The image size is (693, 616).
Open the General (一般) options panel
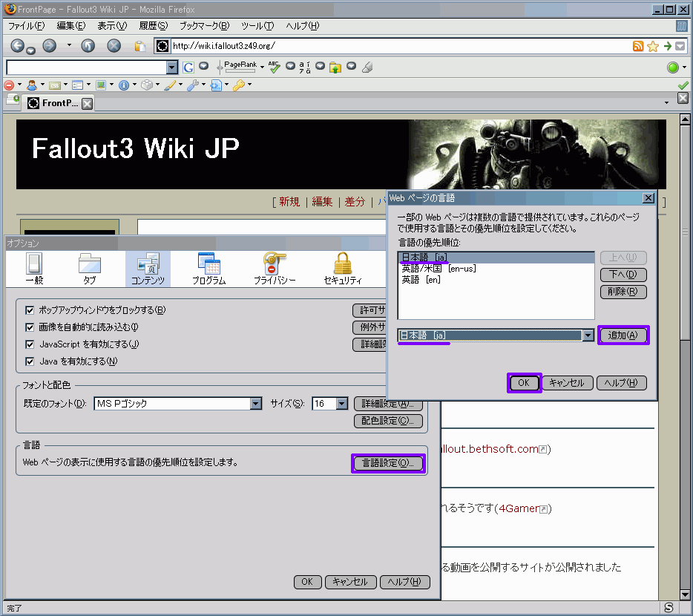(x=34, y=269)
